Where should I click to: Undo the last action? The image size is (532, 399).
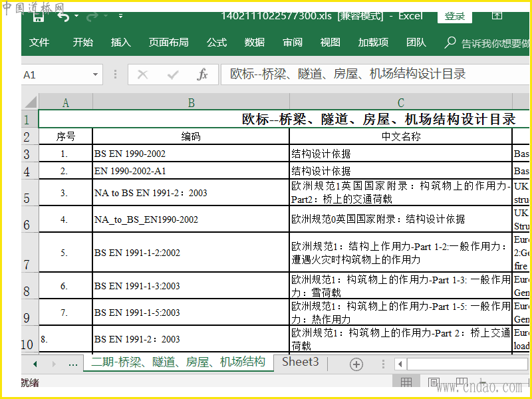point(63,17)
